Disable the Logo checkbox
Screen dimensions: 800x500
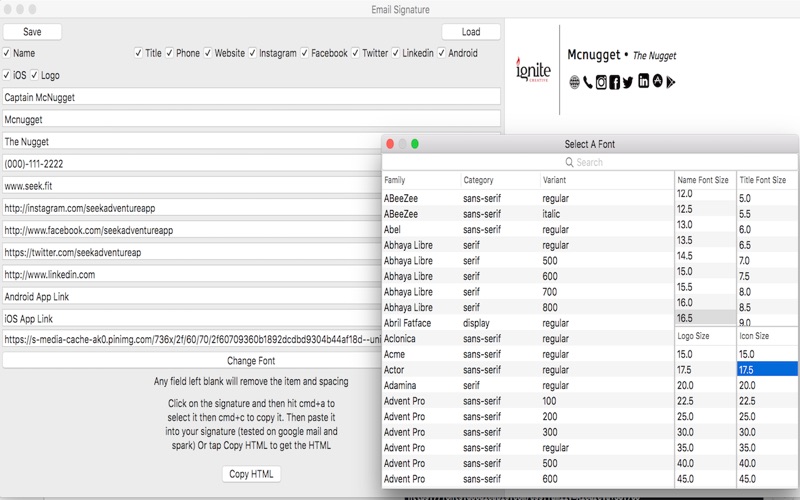[35, 75]
